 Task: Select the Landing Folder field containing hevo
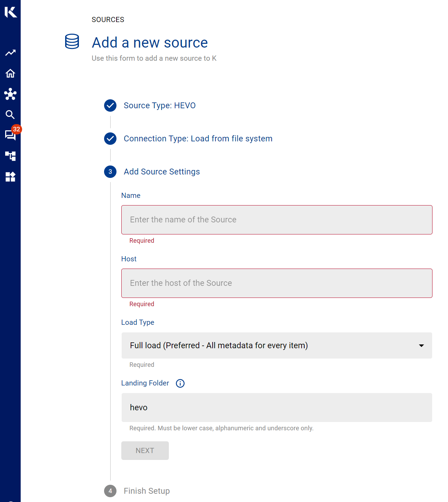[x=277, y=408]
